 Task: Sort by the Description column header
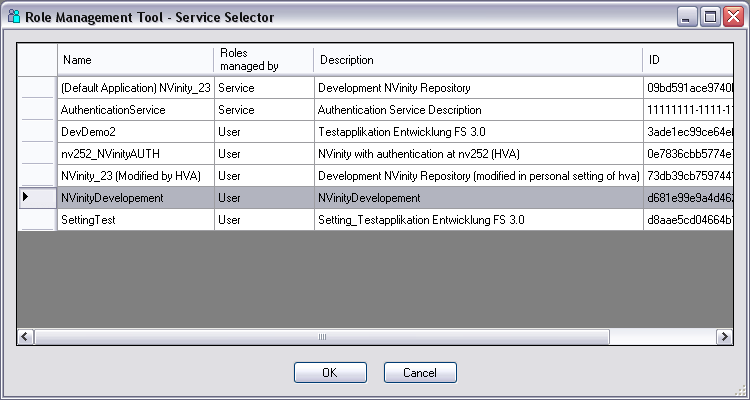[x=478, y=60]
